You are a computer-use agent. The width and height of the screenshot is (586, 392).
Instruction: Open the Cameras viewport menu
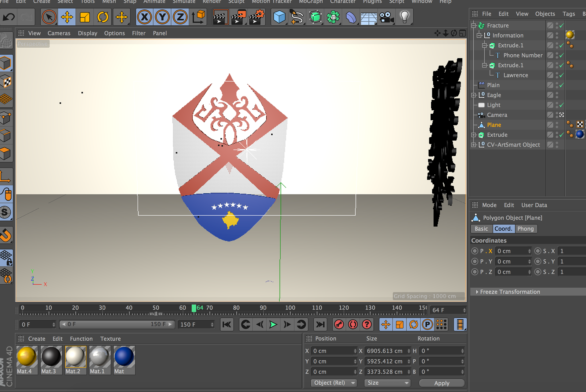(59, 33)
